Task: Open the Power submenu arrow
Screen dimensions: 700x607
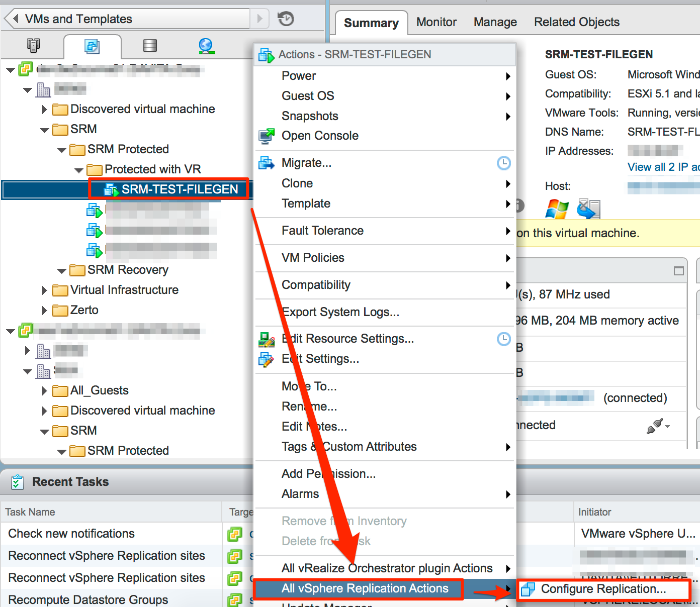Action: [x=508, y=76]
